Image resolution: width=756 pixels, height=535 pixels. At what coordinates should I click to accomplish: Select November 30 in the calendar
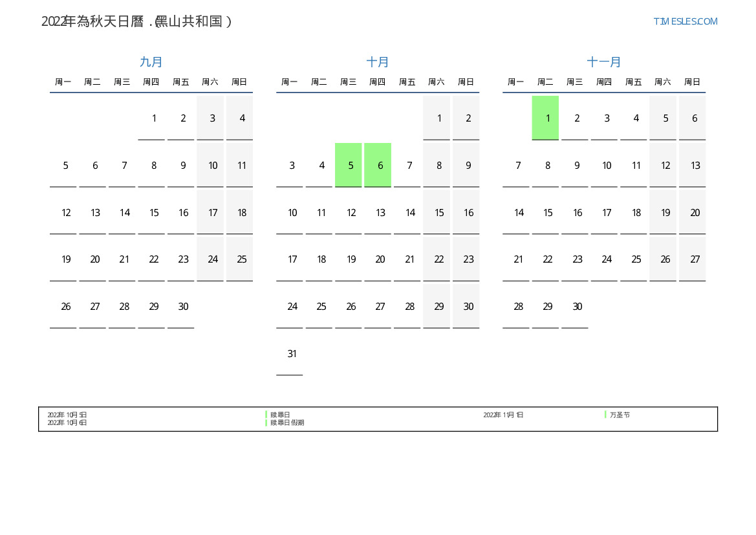click(577, 307)
